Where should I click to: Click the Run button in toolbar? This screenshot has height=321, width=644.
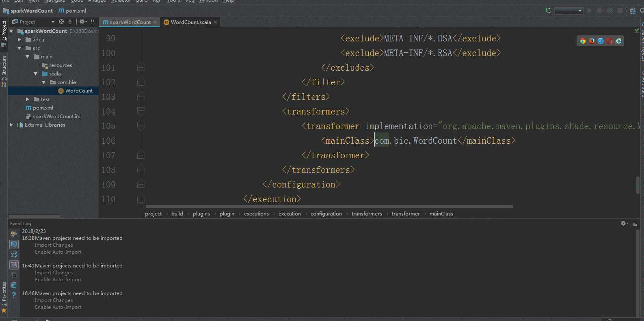590,11
